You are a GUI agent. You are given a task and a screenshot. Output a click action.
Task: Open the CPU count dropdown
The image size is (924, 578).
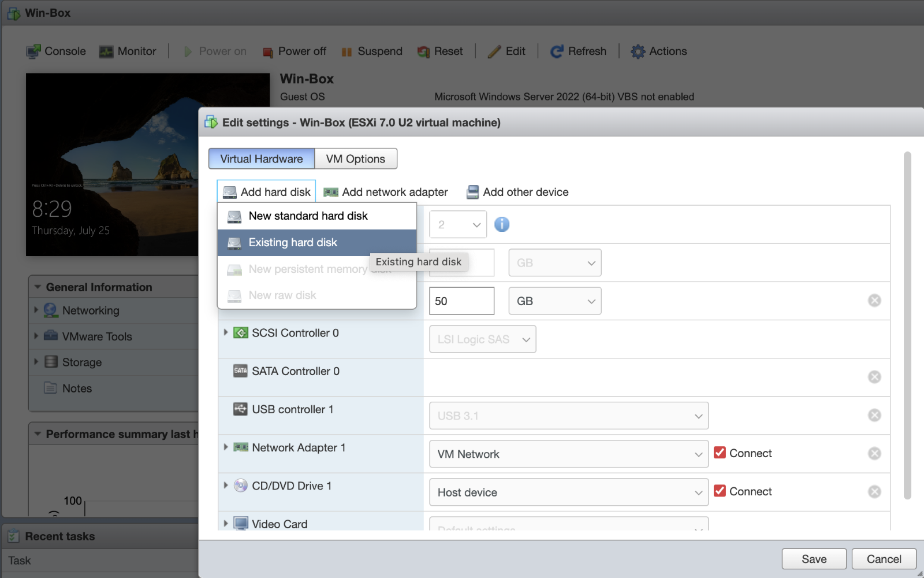[458, 224]
